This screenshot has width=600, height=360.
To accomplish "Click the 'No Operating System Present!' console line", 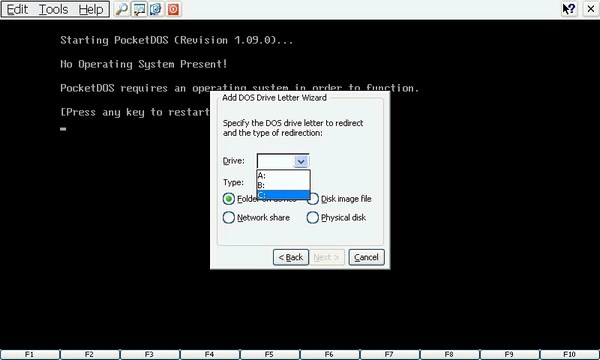I will [144, 64].
